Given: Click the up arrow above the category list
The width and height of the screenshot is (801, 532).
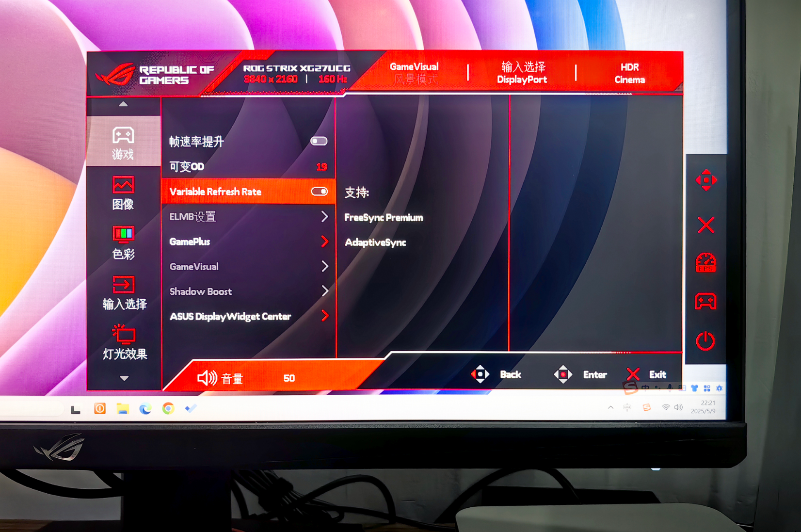Looking at the screenshot, I should [x=123, y=104].
